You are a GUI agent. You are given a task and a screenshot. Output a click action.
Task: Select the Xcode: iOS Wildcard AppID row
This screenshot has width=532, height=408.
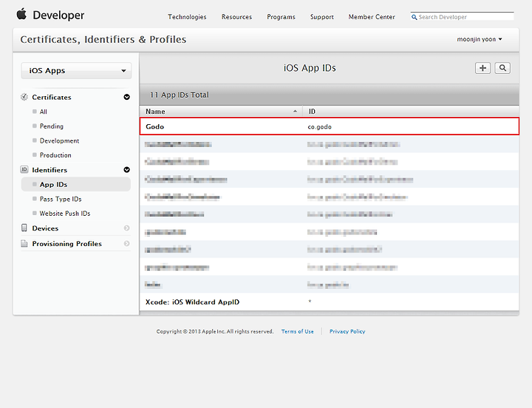pos(329,302)
